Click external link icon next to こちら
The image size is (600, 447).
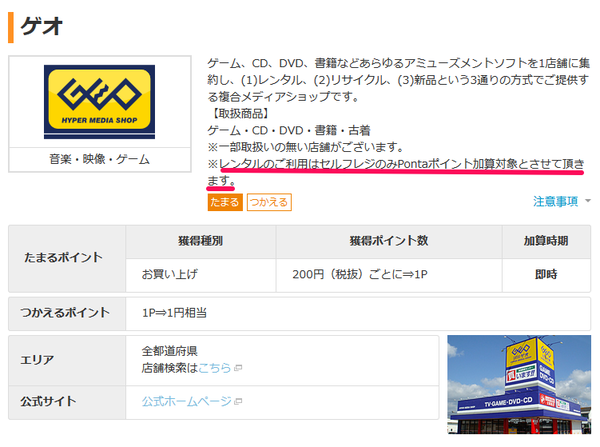238,368
